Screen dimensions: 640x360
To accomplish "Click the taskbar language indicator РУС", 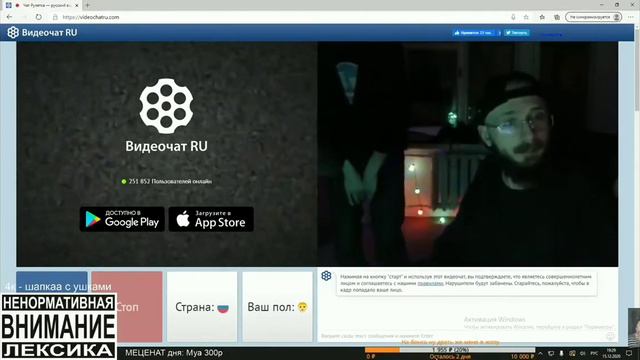I will coord(594,353).
